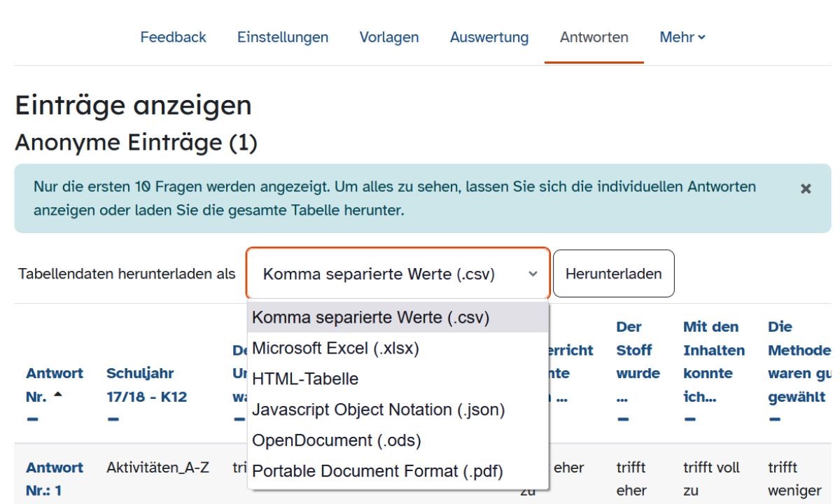Open the Feedback tab

173,37
